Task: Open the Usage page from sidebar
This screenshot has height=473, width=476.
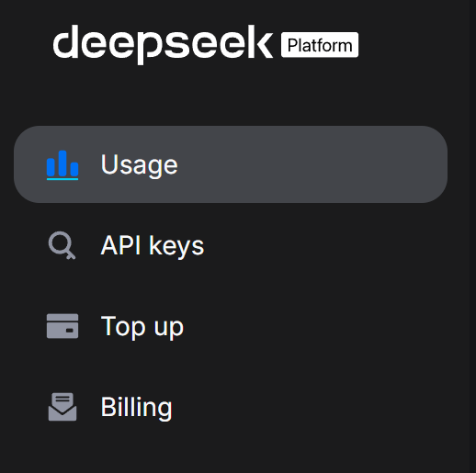Action: [231, 164]
